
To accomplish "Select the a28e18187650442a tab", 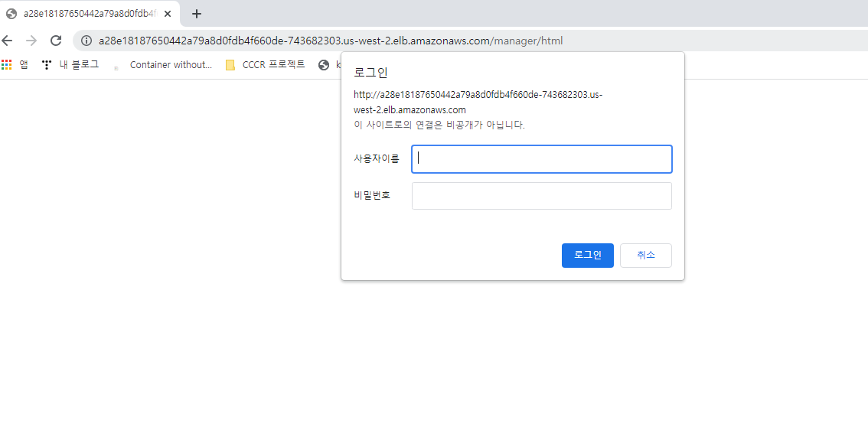I will click(90, 14).
